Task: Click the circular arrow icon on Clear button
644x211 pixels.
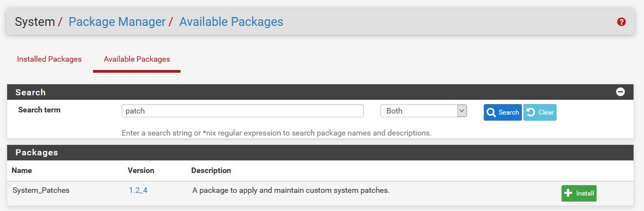Action: point(531,112)
